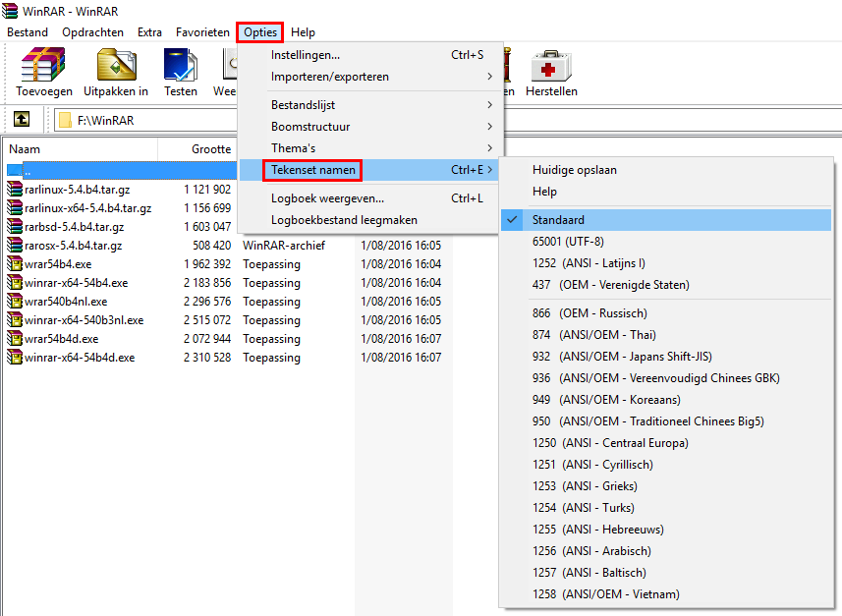Open the Tekenset namen submenu
The height and width of the screenshot is (616, 842).
pos(368,170)
